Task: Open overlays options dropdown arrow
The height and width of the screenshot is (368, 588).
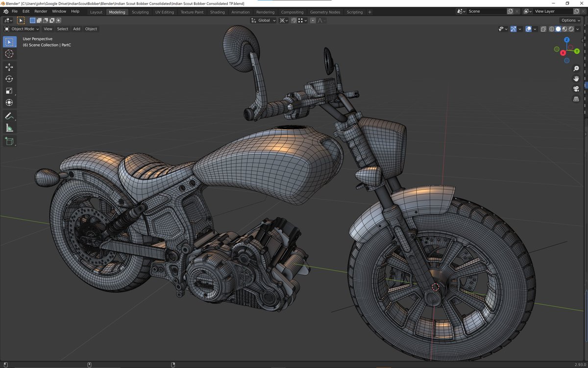Action: [535, 29]
